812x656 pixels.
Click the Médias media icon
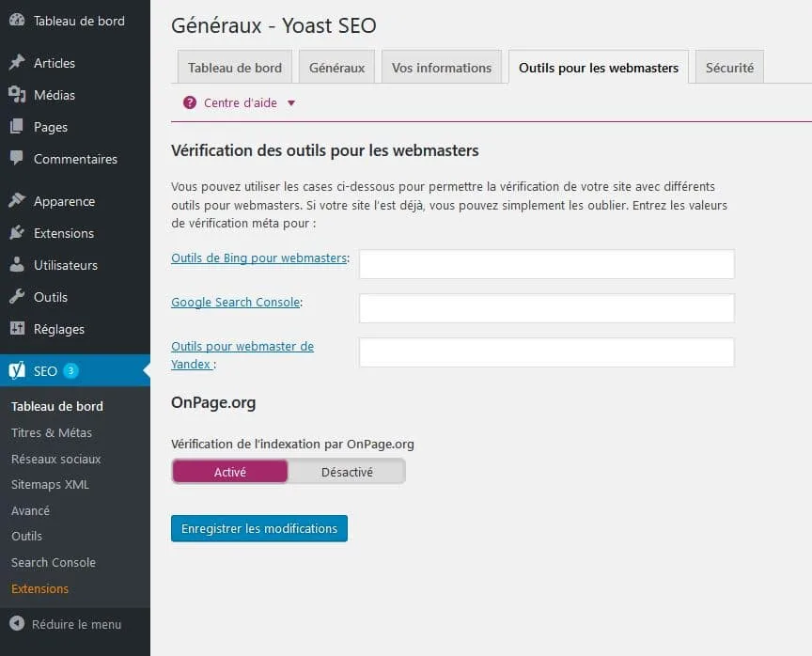coord(17,95)
